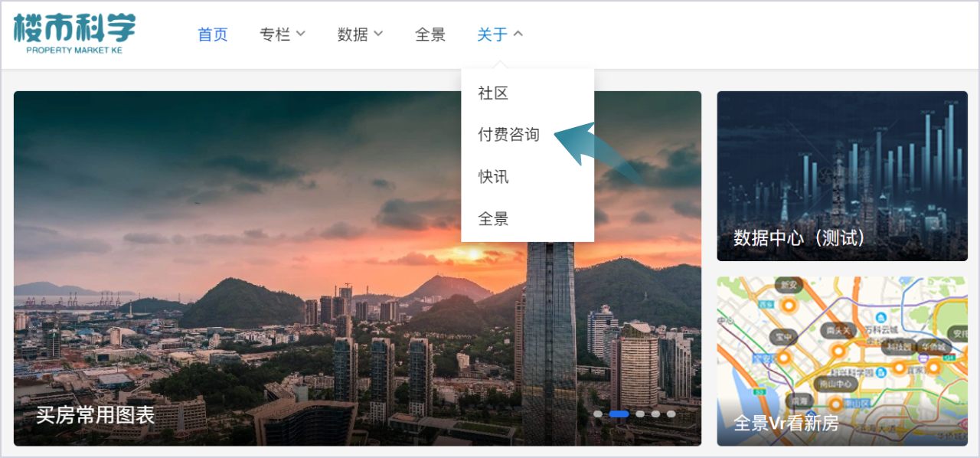This screenshot has height=458, width=980.
Task: Jump to the last carousel dot
Action: click(x=671, y=414)
